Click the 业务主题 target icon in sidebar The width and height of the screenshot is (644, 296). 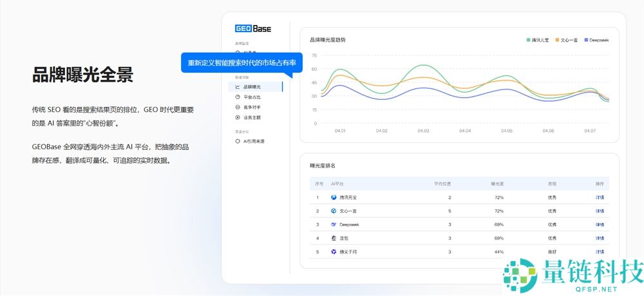[238, 117]
